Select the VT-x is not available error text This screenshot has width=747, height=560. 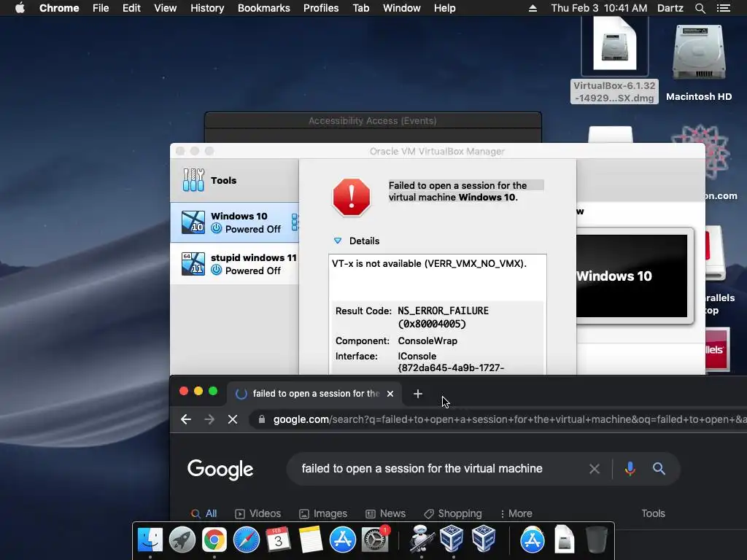point(429,263)
